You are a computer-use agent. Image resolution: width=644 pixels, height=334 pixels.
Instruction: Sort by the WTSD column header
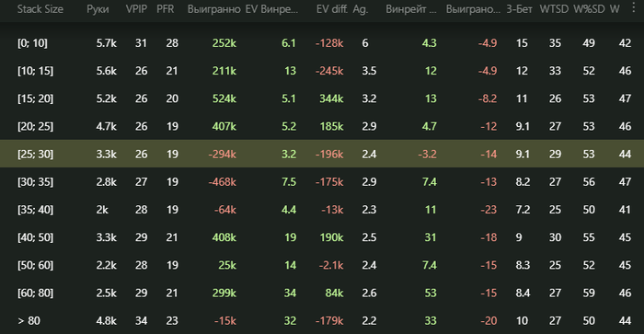[x=554, y=9]
